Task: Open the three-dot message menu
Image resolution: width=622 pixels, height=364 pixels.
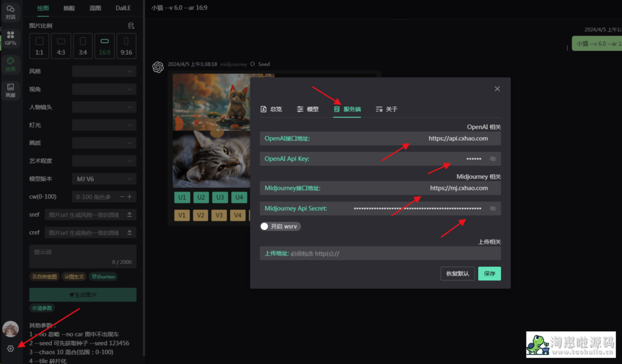Action: pos(567,48)
